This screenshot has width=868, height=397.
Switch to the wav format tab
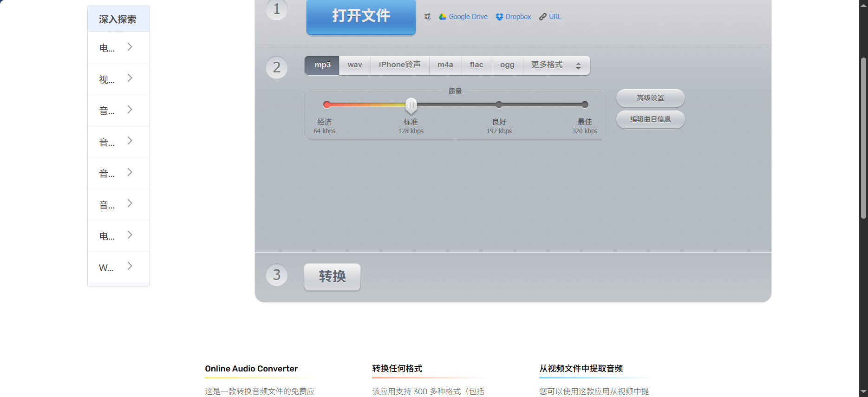coord(355,65)
